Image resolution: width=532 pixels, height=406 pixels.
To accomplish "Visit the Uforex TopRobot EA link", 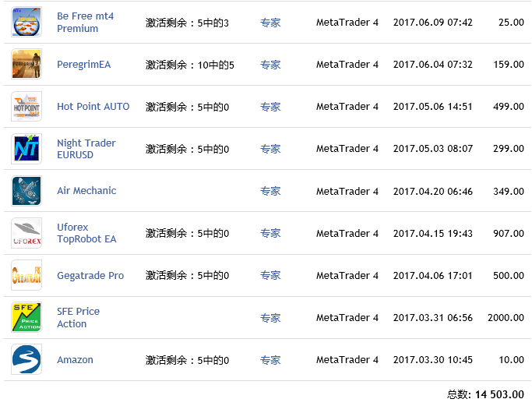I will tap(86, 233).
